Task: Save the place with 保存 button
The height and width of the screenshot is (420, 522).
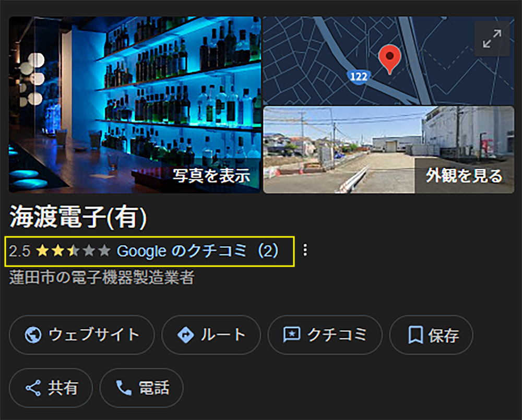Action: point(431,335)
